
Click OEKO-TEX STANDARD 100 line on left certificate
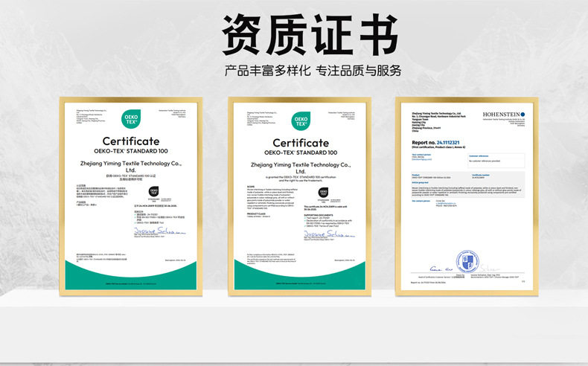(x=131, y=151)
